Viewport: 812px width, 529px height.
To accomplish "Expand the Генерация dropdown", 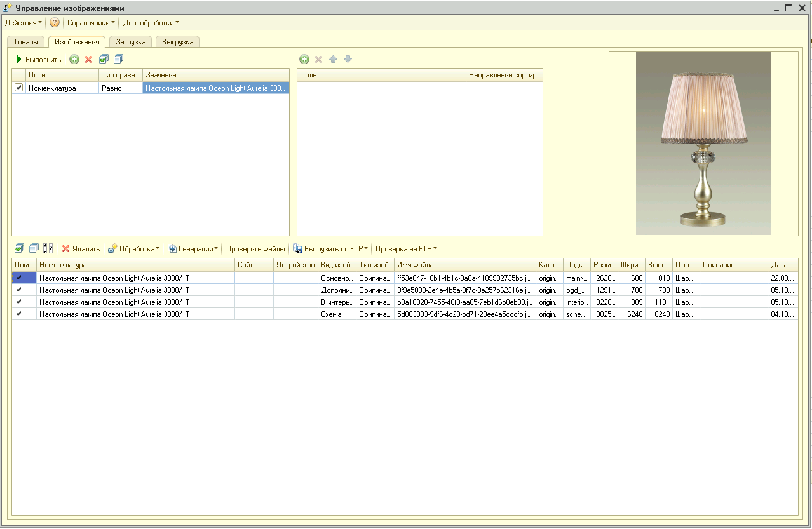I will pyautogui.click(x=193, y=249).
